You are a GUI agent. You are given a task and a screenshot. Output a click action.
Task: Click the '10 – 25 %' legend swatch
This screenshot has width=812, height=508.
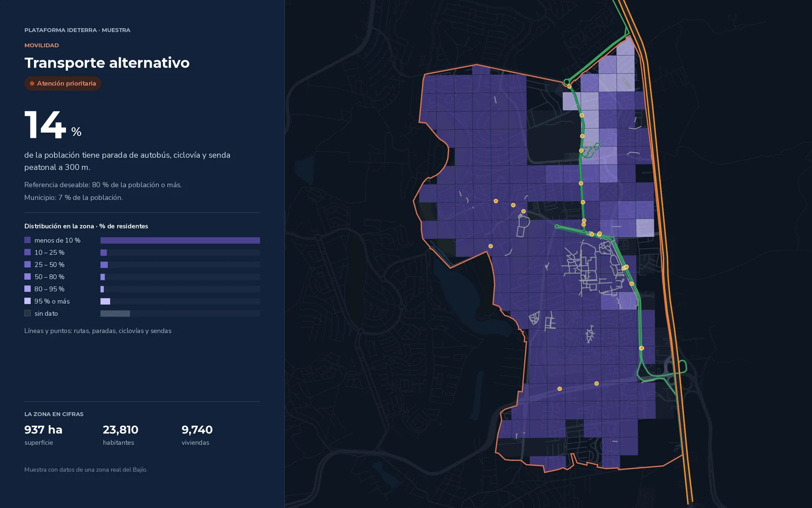(27, 252)
